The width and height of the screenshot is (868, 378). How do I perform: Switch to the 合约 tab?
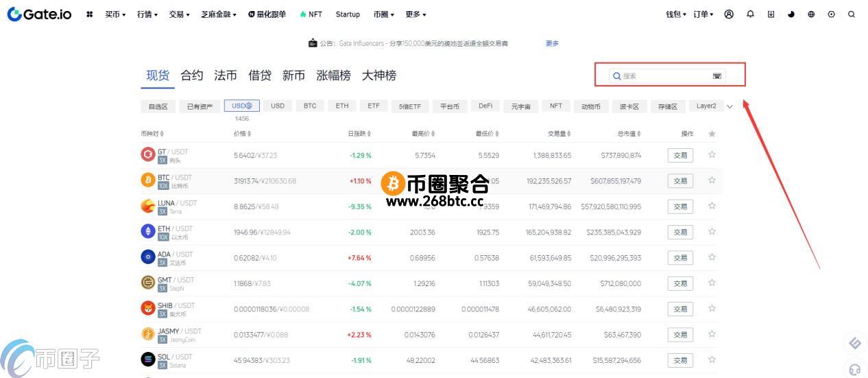click(x=192, y=75)
